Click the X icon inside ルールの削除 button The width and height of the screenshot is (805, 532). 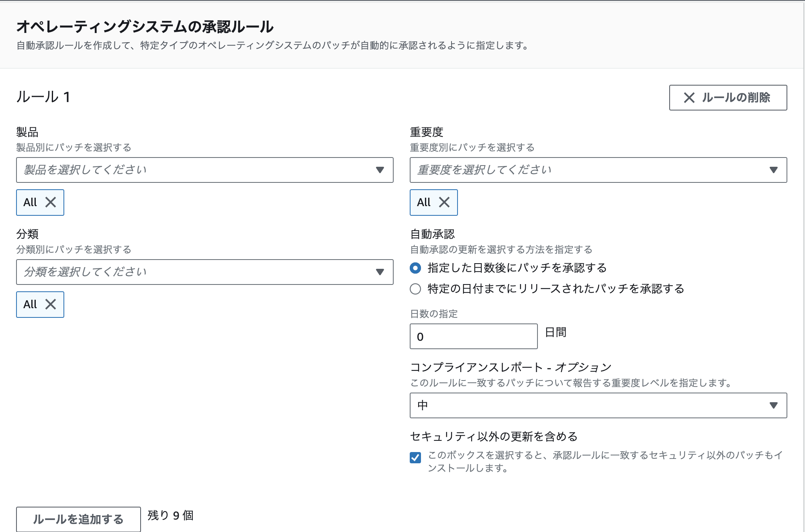click(x=689, y=98)
